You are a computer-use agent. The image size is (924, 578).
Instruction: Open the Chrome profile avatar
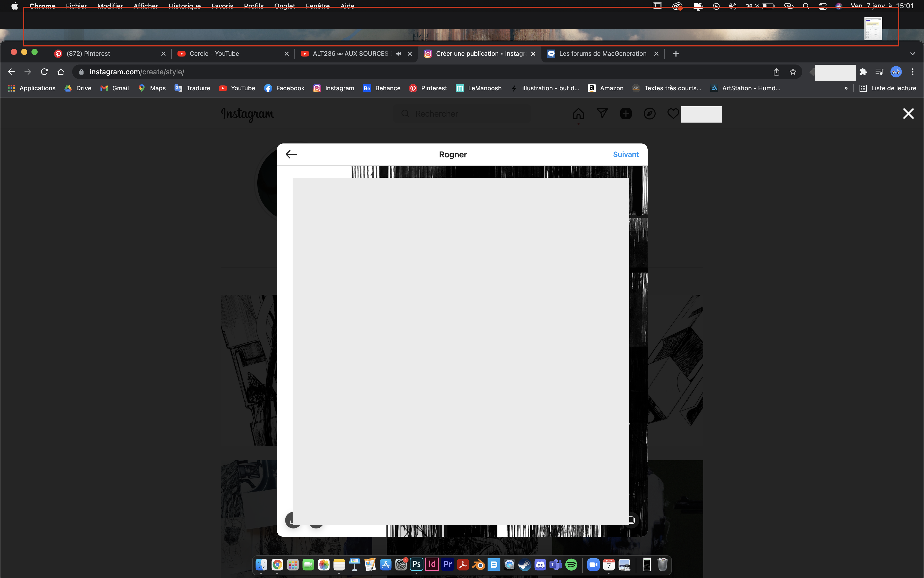pos(896,71)
